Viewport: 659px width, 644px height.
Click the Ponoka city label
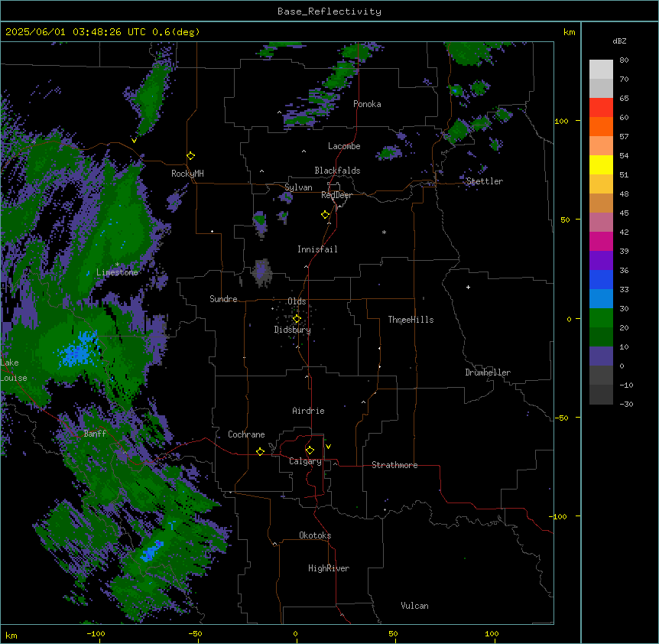[x=367, y=104]
